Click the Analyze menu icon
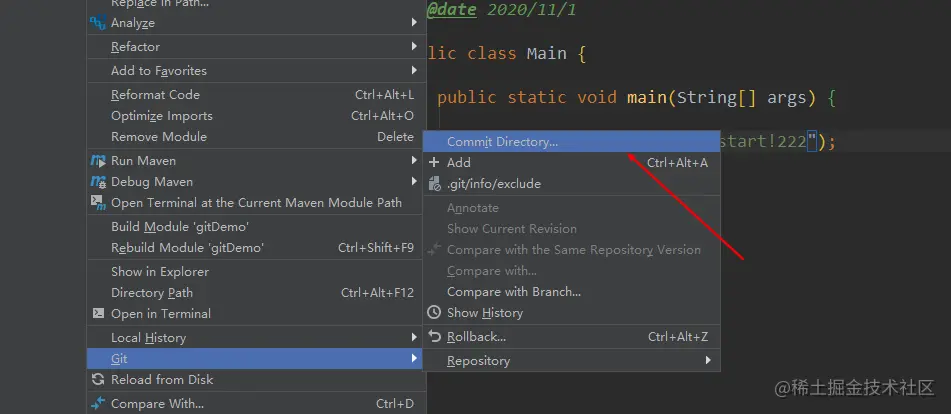The height and width of the screenshot is (414, 951). coord(98,23)
